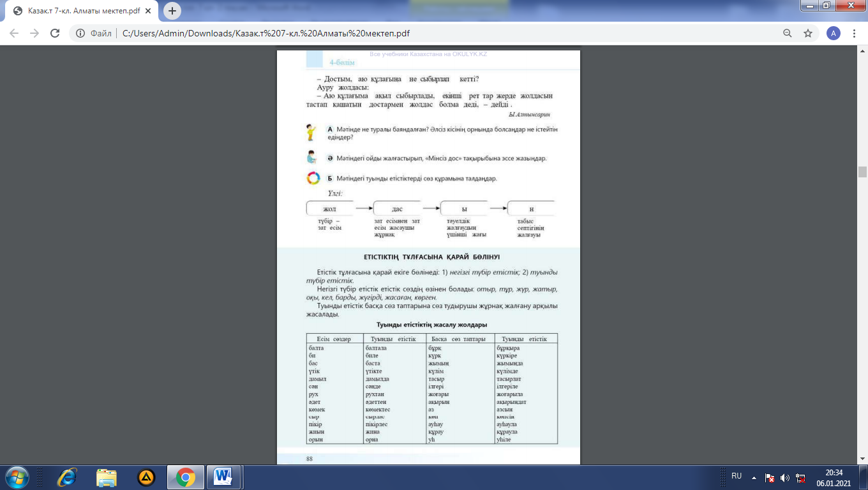Click the browser forward arrow
Viewport: 868px width, 490px height.
click(34, 33)
